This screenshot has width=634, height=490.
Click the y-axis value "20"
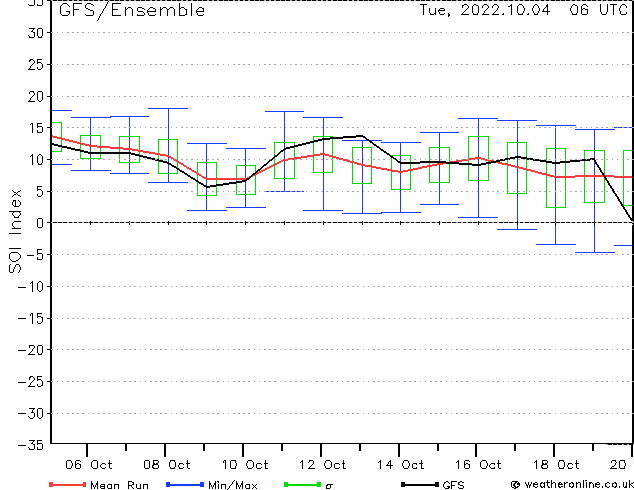tap(36, 97)
